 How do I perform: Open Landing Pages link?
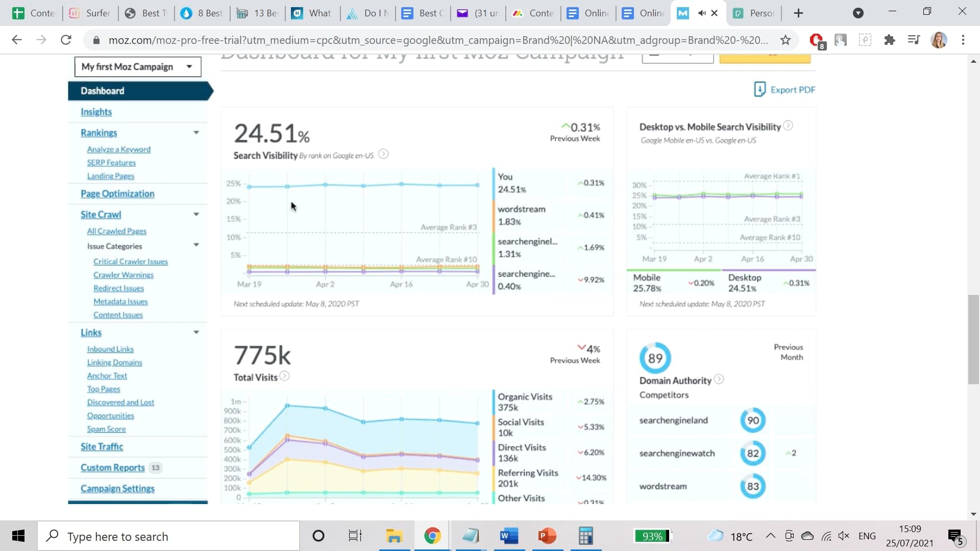coord(111,176)
